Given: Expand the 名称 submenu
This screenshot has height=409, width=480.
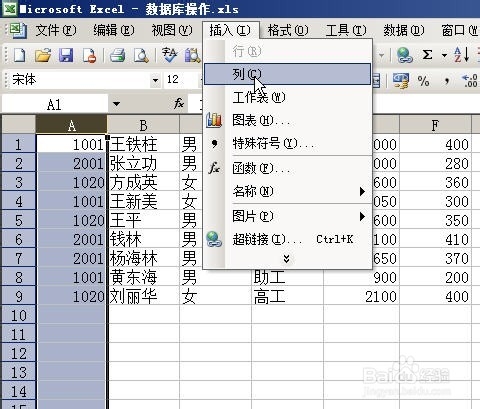Looking at the screenshot, I should tap(362, 192).
